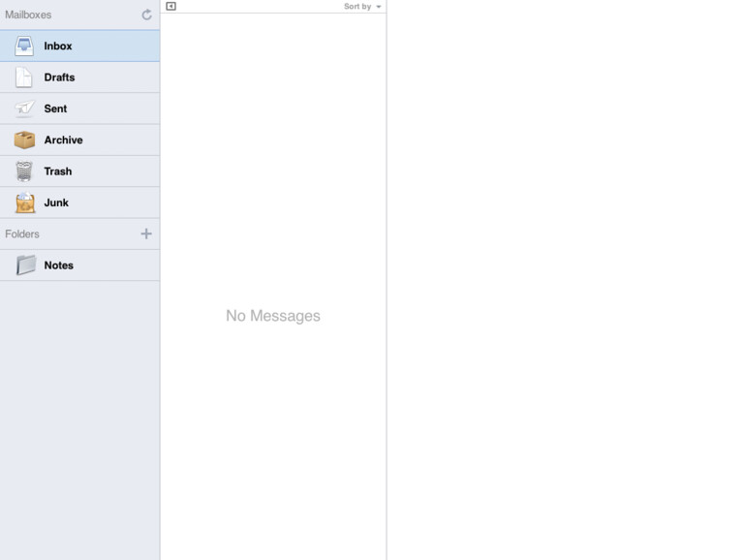Click the Sent paper plane icon
Image resolution: width=746 pixels, height=560 pixels.
(x=24, y=109)
